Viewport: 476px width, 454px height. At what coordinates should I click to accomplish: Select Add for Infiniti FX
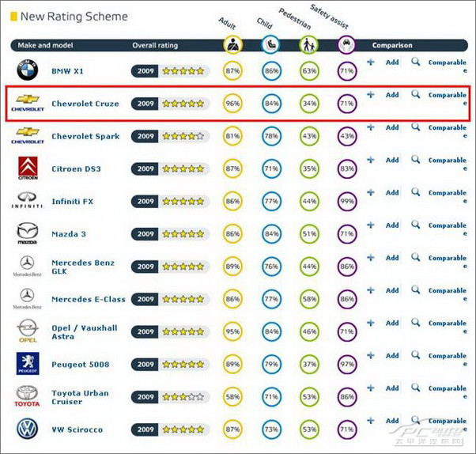392,193
